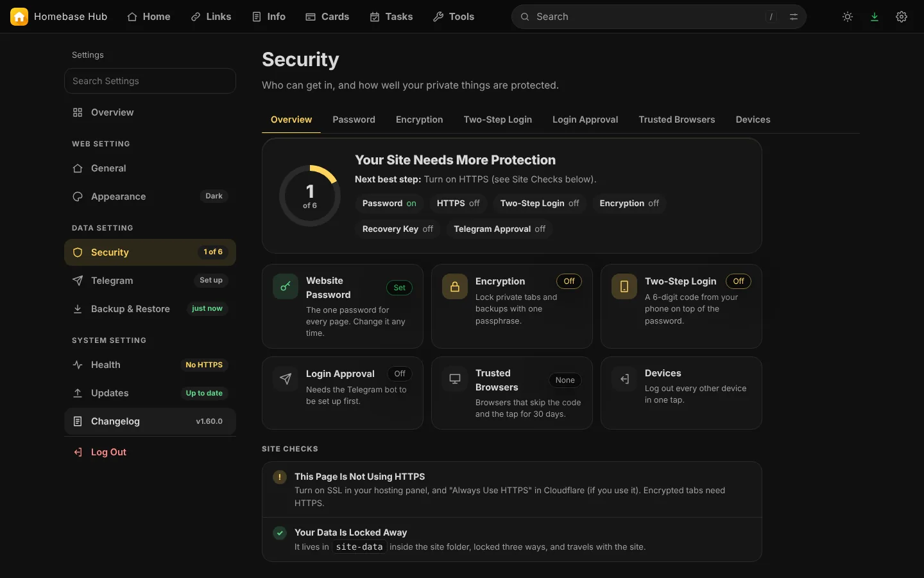
Task: Click the Password on status chip
Action: (389, 204)
